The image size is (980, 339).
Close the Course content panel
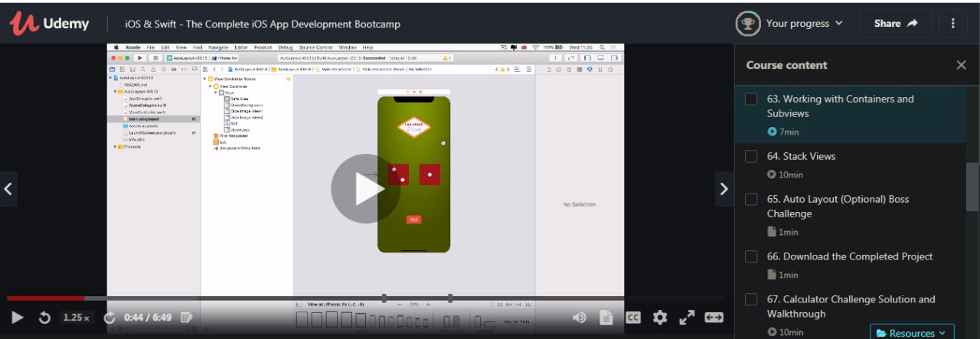961,65
